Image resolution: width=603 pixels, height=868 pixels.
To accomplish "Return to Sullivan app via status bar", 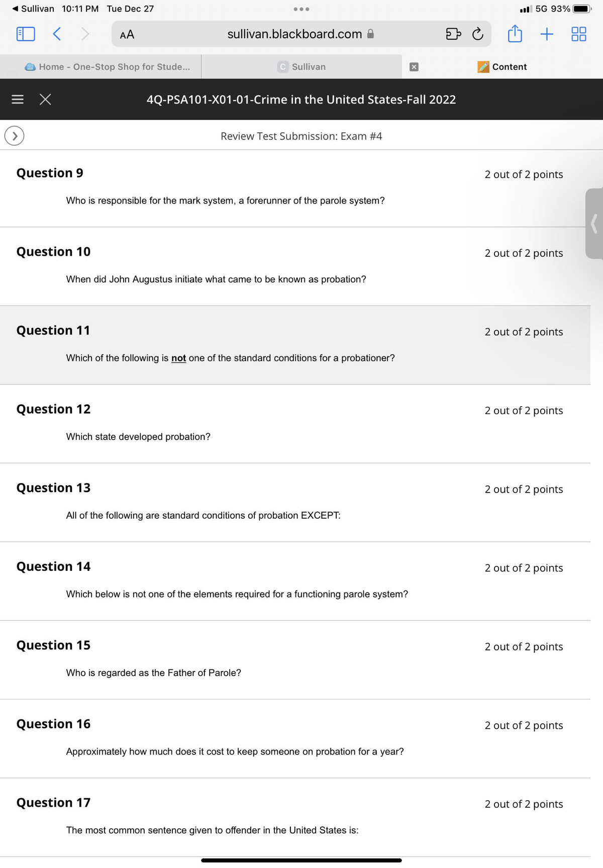I will click(33, 9).
